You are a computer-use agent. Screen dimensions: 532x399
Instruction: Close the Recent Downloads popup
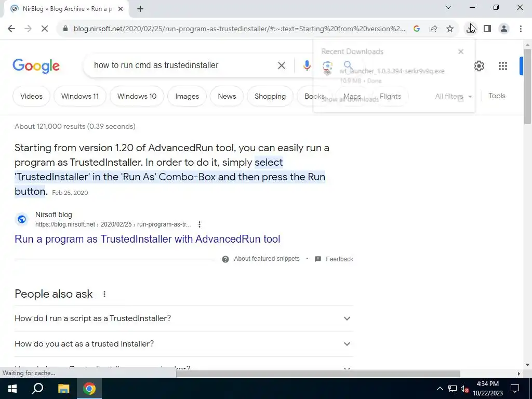[x=461, y=51]
